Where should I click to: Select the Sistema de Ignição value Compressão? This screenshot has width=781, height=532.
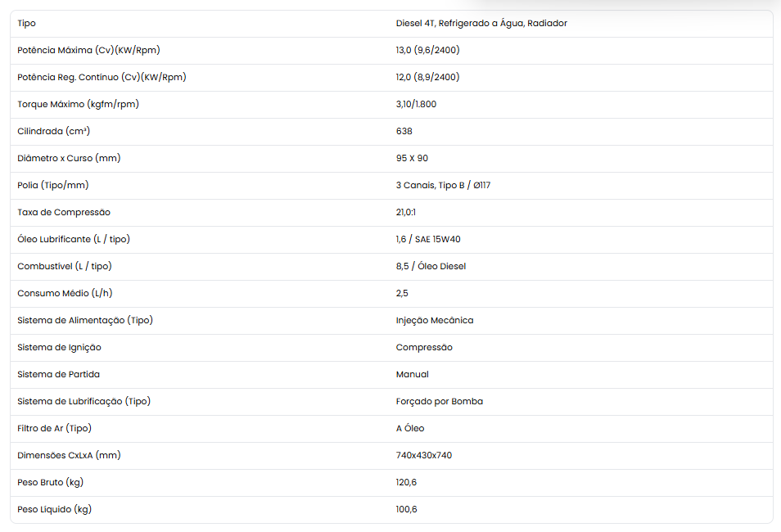tap(424, 347)
